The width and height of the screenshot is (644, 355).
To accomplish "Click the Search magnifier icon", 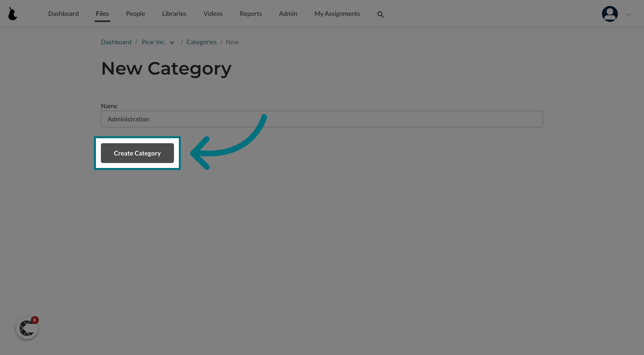I will 380,13.
